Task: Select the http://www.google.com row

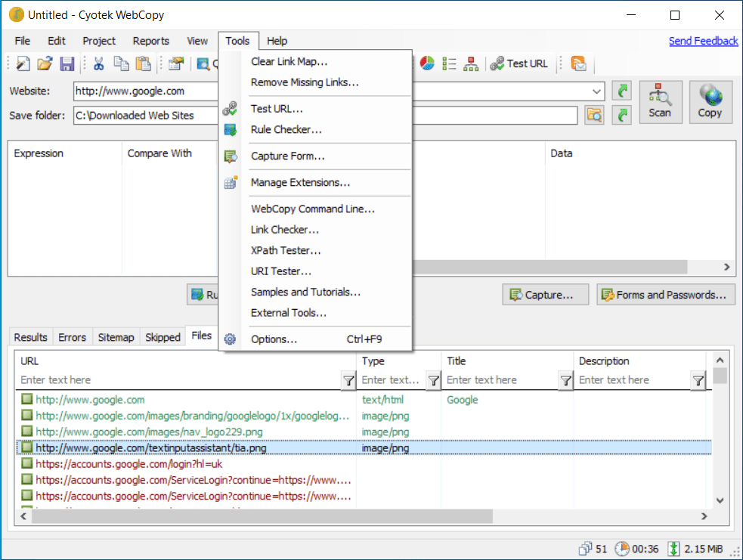Action: click(x=364, y=400)
